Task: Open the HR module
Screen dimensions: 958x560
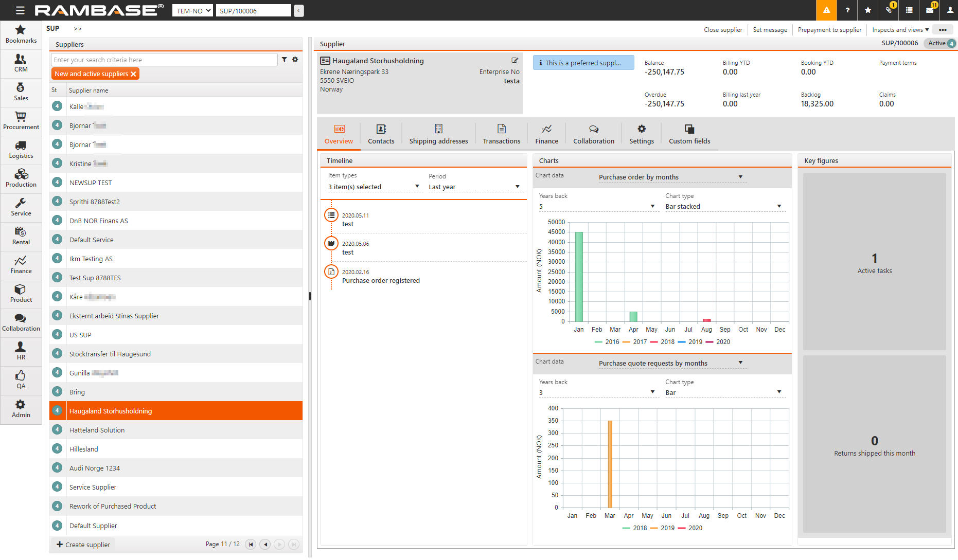Action: (x=21, y=351)
